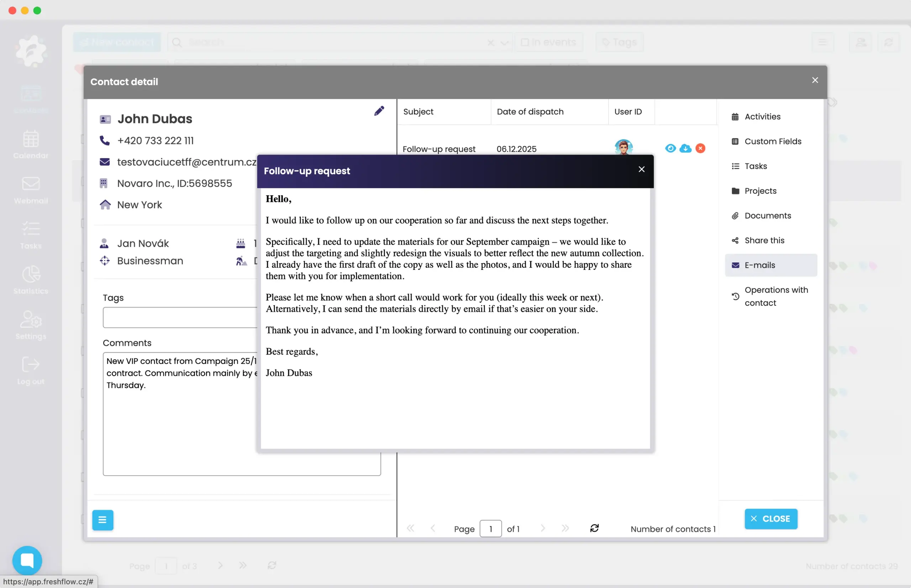Click the email page number field
Screen dimensions: 911x588
pyautogui.click(x=490, y=529)
